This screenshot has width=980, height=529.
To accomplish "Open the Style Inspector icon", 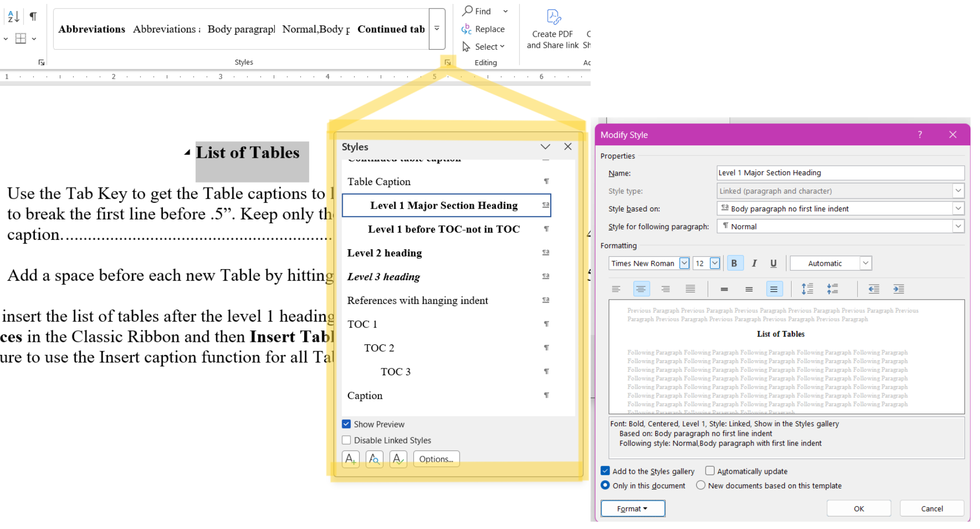I will click(374, 458).
